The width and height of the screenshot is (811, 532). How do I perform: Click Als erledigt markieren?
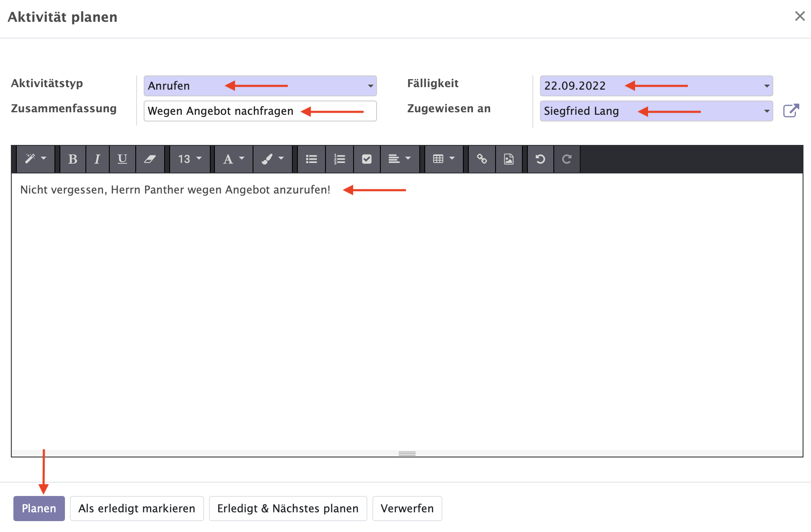137,509
